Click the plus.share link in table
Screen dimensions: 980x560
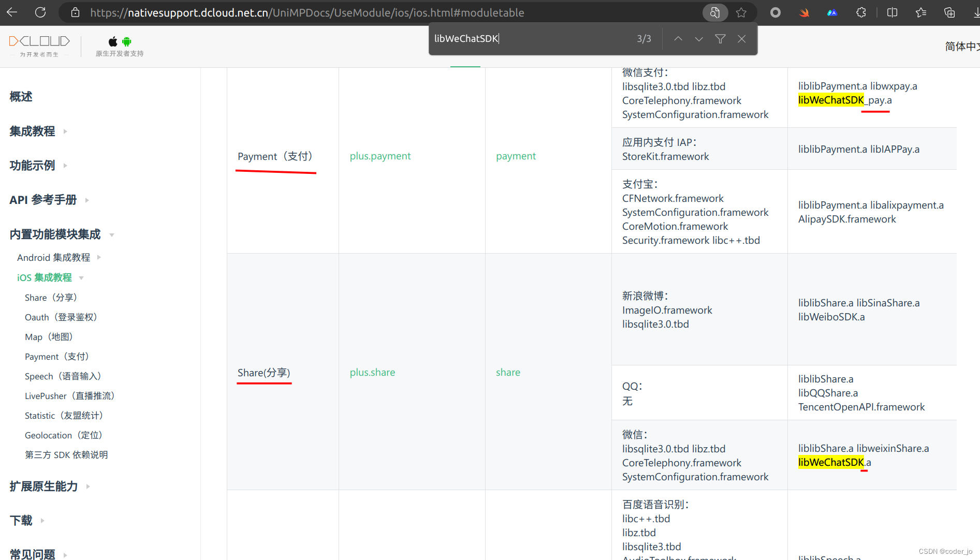(372, 372)
